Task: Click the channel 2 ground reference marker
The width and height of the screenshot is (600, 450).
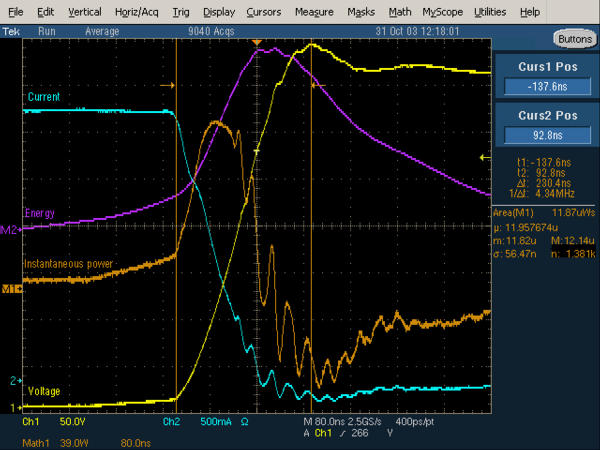Action: pyautogui.click(x=15, y=382)
